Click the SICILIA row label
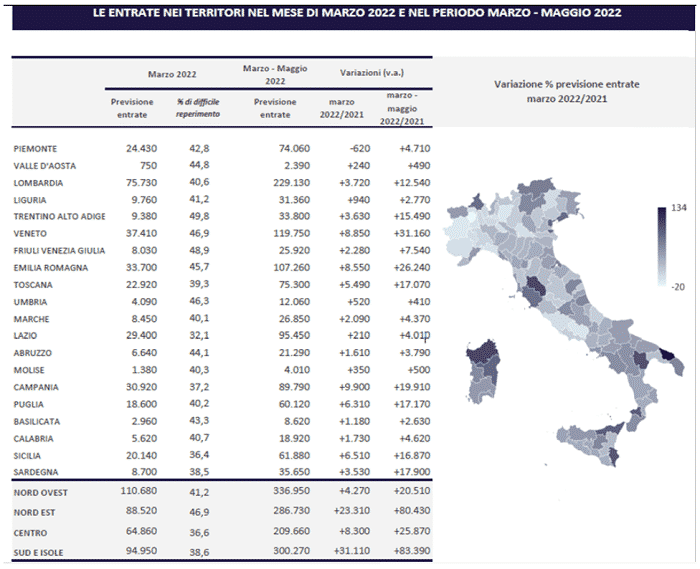Screen dimensions: 700x569 point(27,456)
